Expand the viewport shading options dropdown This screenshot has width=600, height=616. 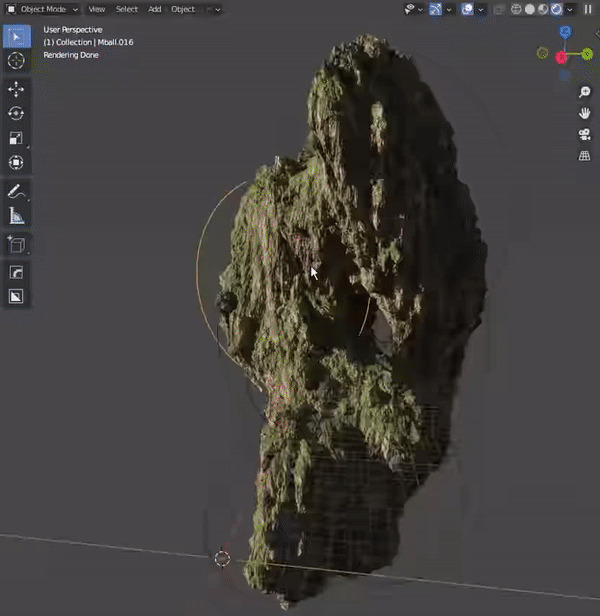(570, 9)
